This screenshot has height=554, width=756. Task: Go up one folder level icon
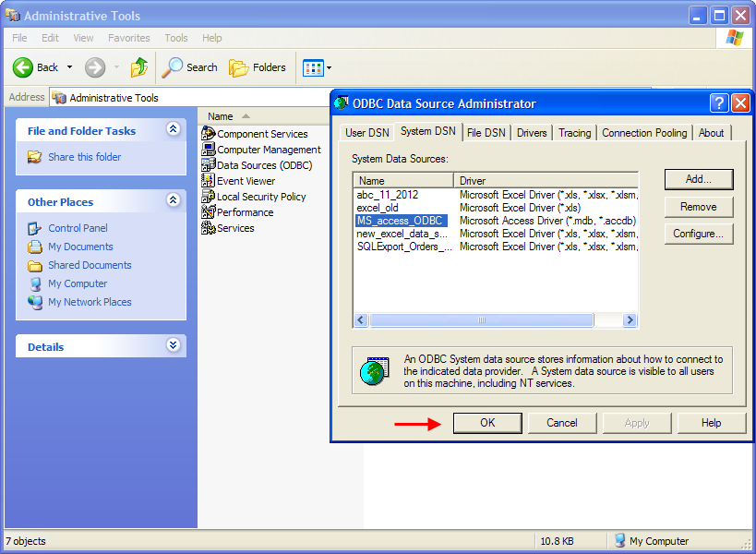138,67
